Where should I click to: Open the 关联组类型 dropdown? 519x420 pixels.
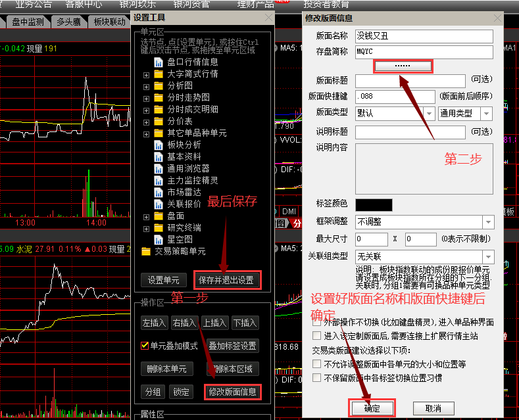tap(488, 256)
